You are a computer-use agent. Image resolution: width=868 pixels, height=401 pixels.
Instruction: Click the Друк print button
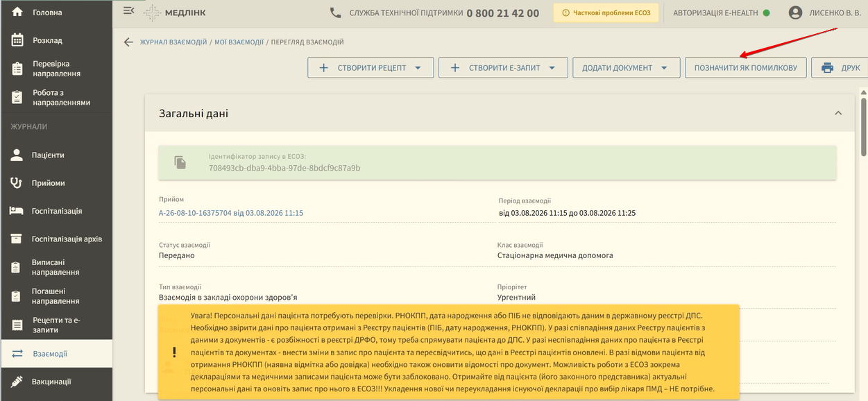[x=840, y=68]
